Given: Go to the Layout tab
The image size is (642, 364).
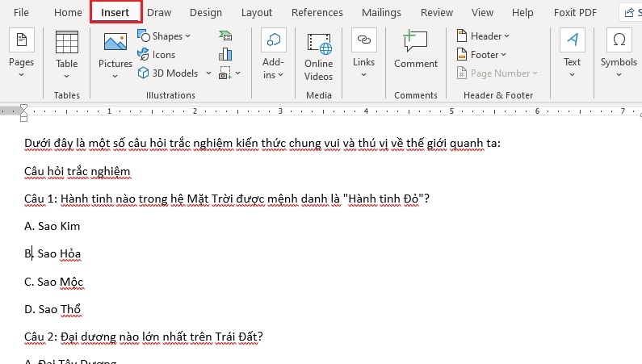Looking at the screenshot, I should 256,13.
